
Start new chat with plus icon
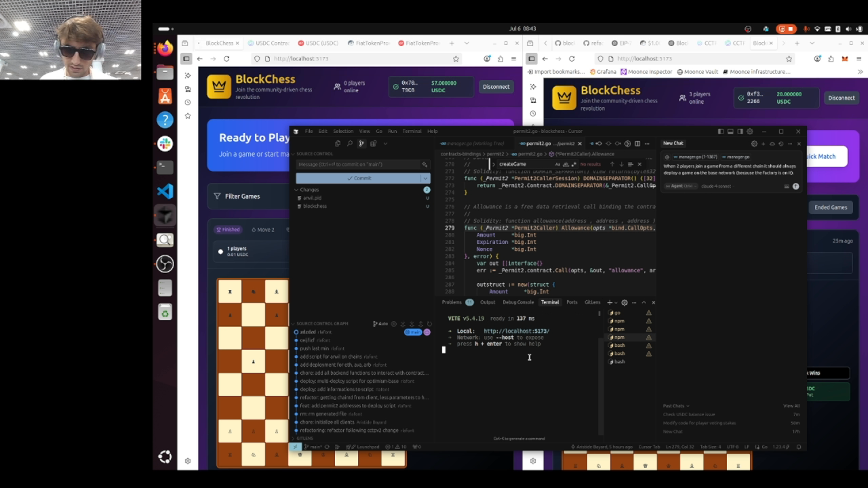[x=763, y=144]
